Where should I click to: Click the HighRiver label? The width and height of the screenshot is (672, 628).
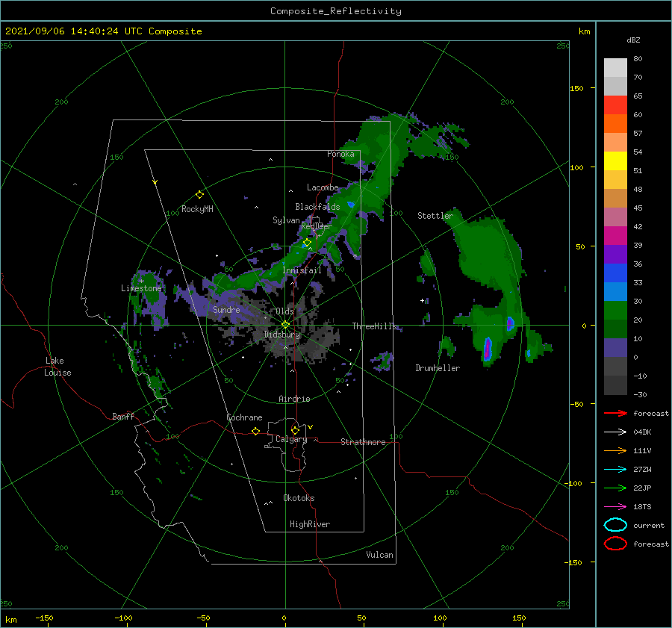pyautogui.click(x=310, y=524)
